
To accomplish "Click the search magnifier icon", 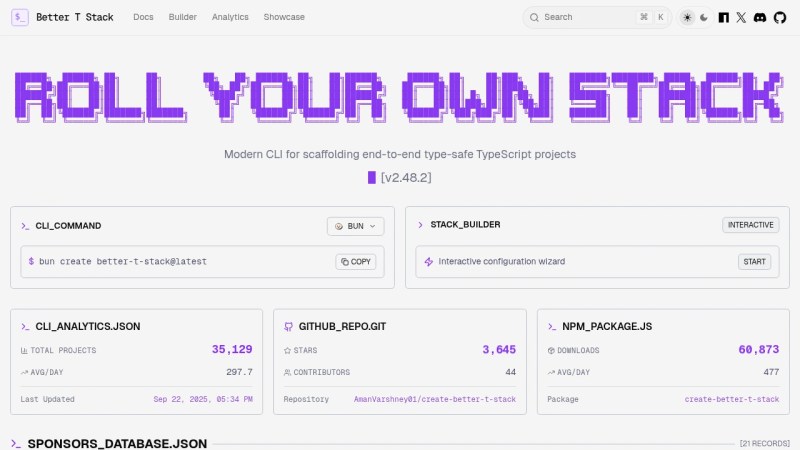I will coord(534,17).
